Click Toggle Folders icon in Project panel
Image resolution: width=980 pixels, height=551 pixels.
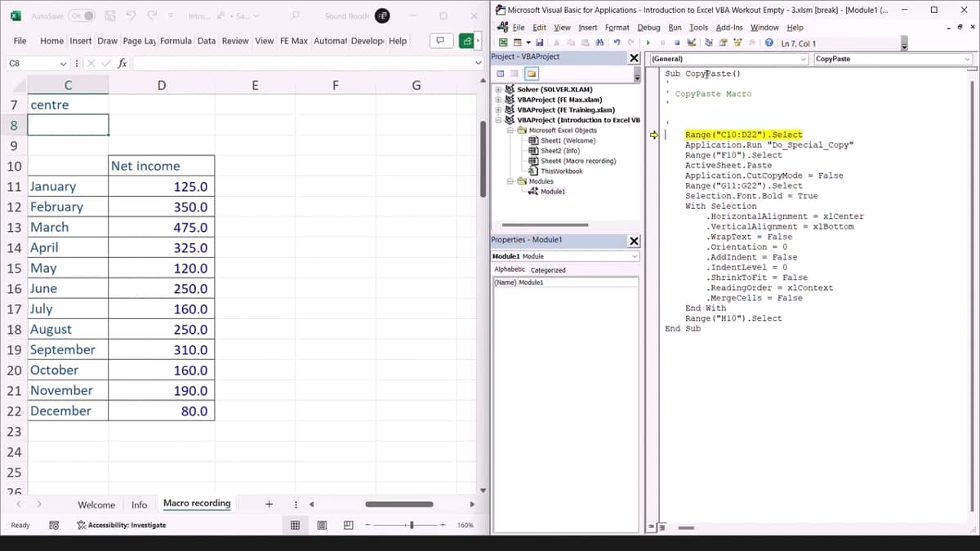[x=531, y=73]
